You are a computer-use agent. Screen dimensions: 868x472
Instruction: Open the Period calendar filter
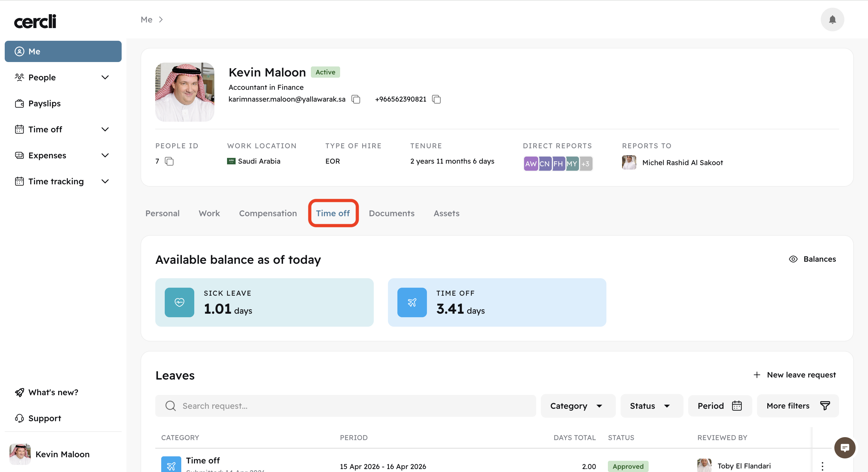[720, 406]
